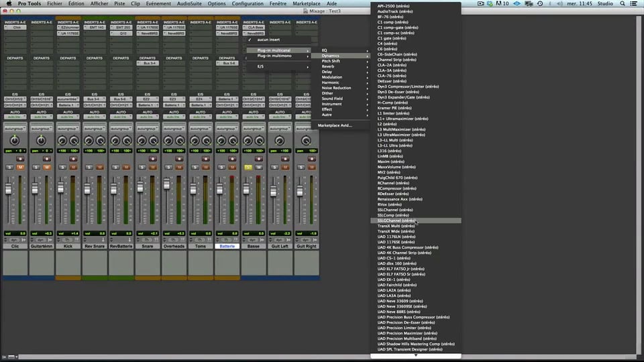This screenshot has width=644, height=362.
Task: Click the Overheads track volume fader
Action: tap(167, 185)
